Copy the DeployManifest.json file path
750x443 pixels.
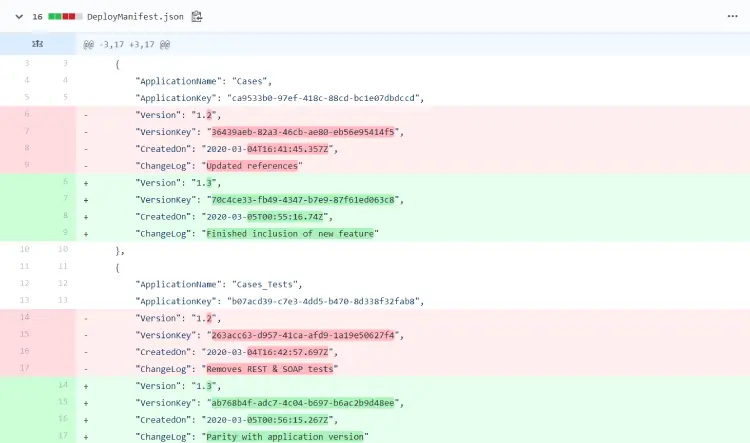pos(197,17)
